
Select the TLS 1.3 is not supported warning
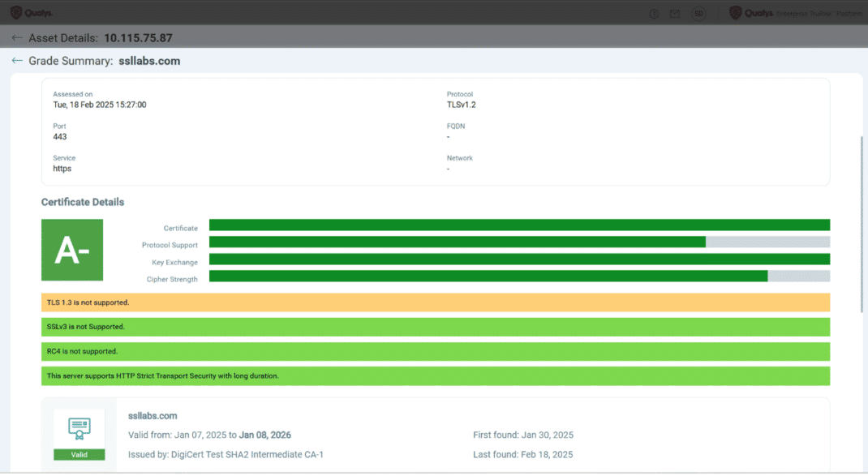436,302
